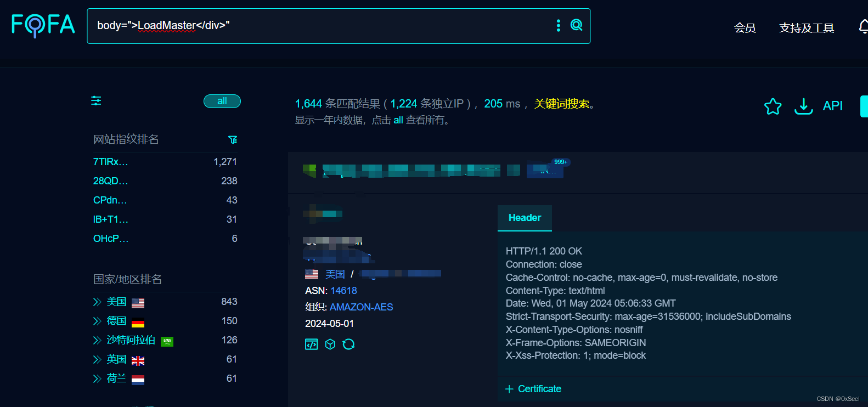868x407 pixels.
Task: Open the filter settings sliders icon
Action: (96, 100)
